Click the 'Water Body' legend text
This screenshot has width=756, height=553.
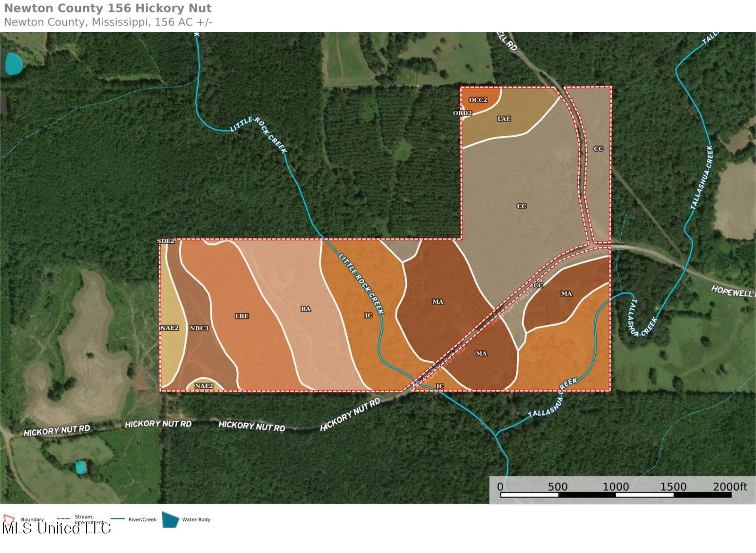(x=196, y=519)
